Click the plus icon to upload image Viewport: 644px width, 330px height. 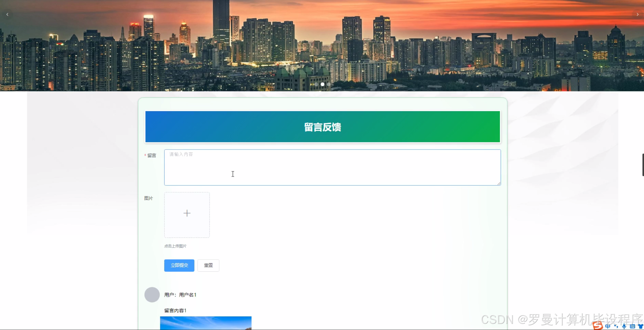pyautogui.click(x=187, y=213)
